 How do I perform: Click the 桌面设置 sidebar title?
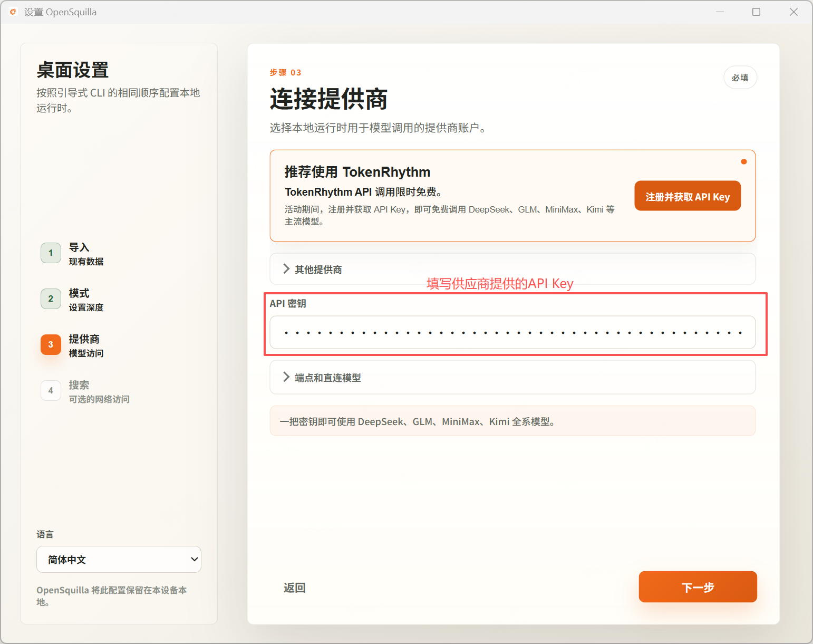pyautogui.click(x=73, y=70)
